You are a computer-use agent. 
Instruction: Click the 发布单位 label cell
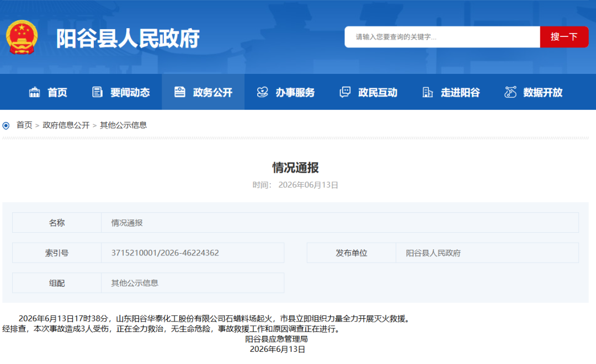click(x=351, y=253)
